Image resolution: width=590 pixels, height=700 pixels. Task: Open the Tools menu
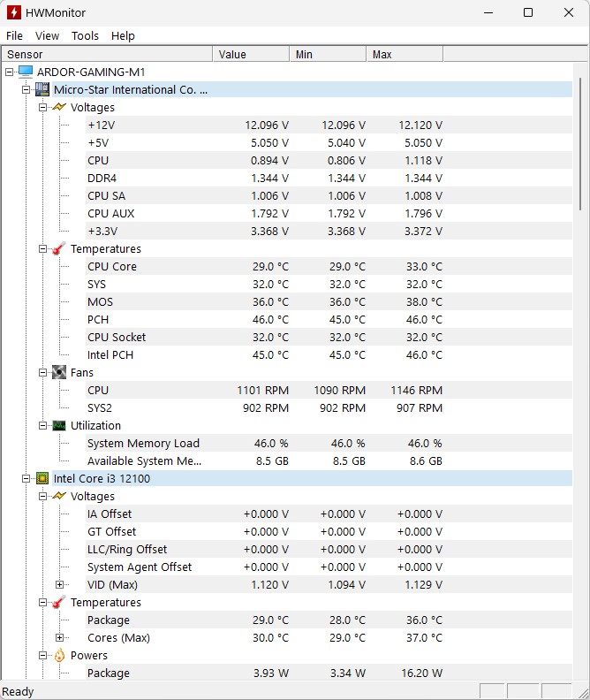coord(85,35)
